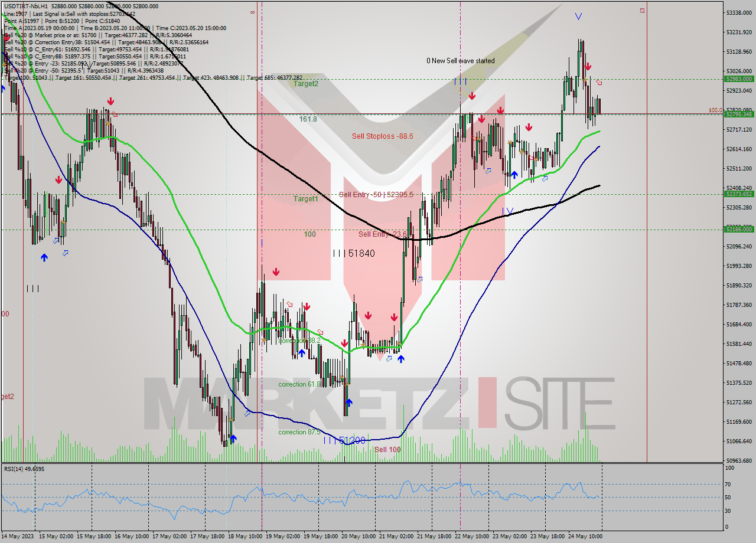The height and width of the screenshot is (543, 756).
Task: Click the 52795.348 current price tag
Action: pyautogui.click(x=738, y=114)
